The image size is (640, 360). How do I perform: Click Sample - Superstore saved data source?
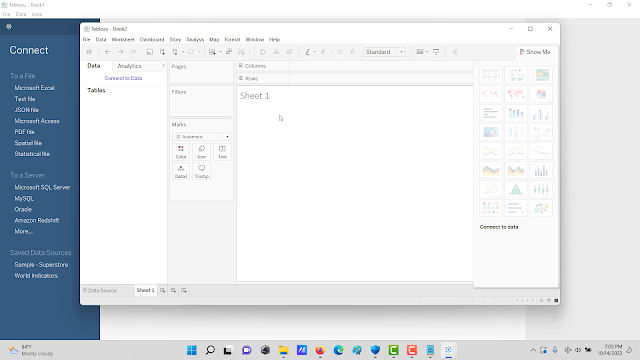41,264
